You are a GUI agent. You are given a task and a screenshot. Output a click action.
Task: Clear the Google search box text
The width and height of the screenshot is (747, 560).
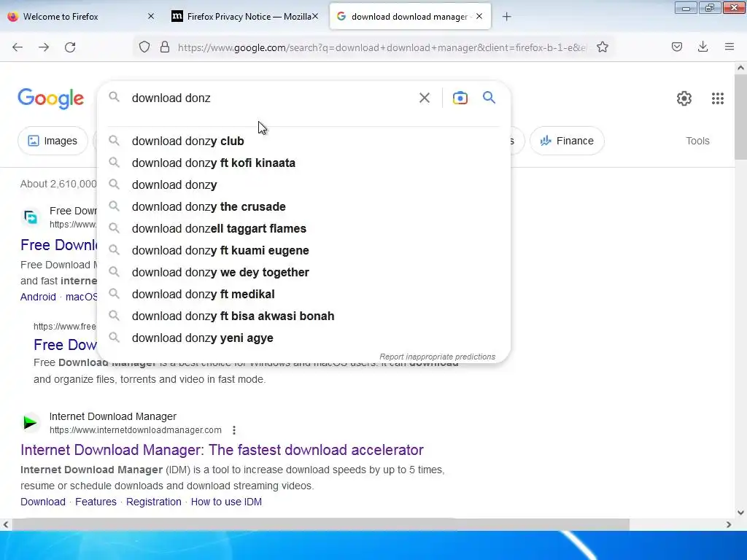425,98
